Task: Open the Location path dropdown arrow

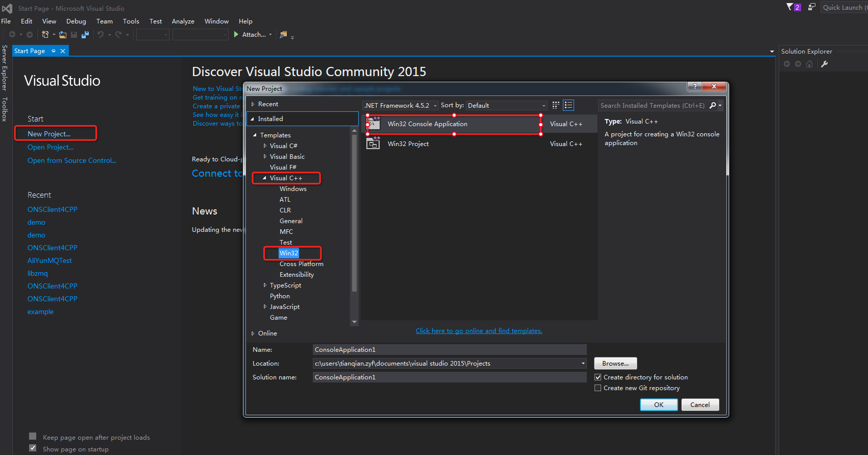Action: click(583, 364)
